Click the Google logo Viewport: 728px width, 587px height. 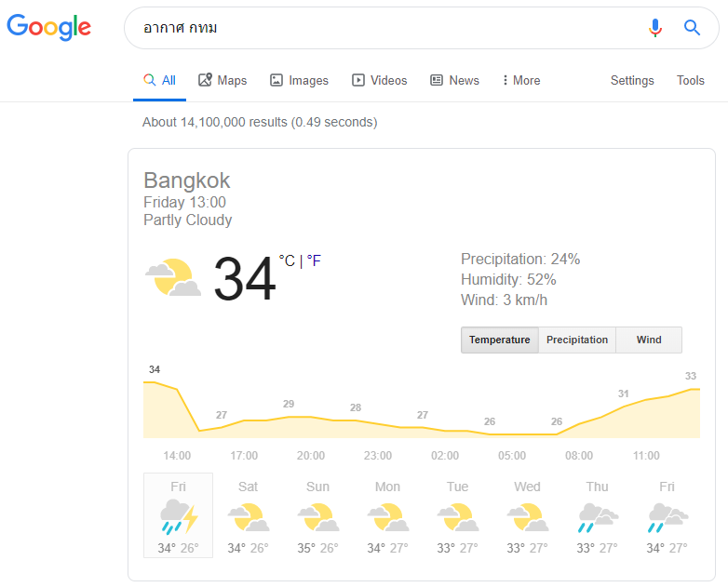pos(48,27)
